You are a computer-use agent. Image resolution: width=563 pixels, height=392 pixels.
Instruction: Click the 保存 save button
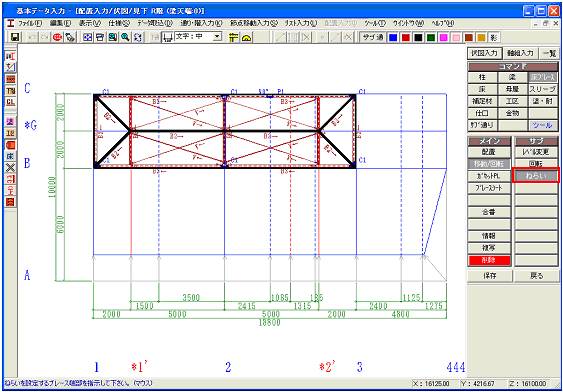(489, 276)
